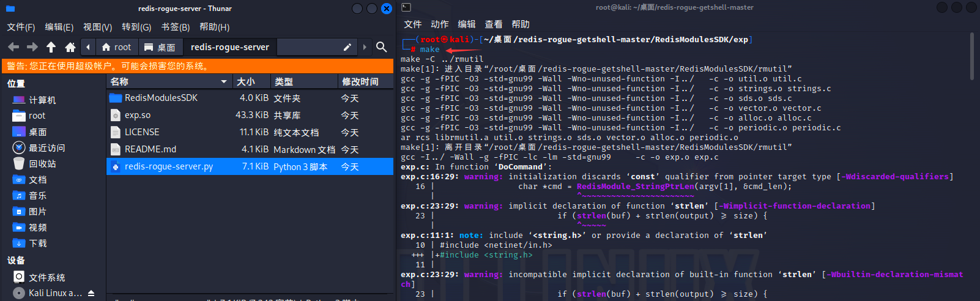Select 文件系统 device in sidebar

tap(46, 277)
